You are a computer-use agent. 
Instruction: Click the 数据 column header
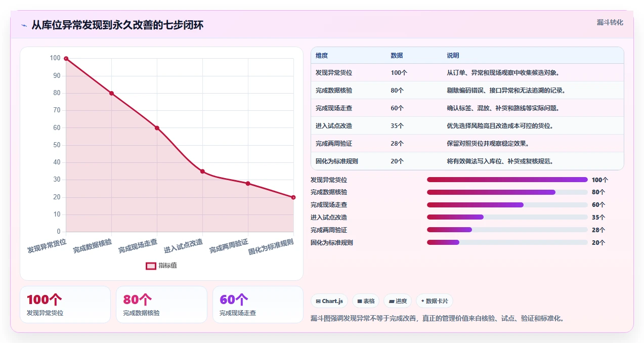[x=397, y=56]
